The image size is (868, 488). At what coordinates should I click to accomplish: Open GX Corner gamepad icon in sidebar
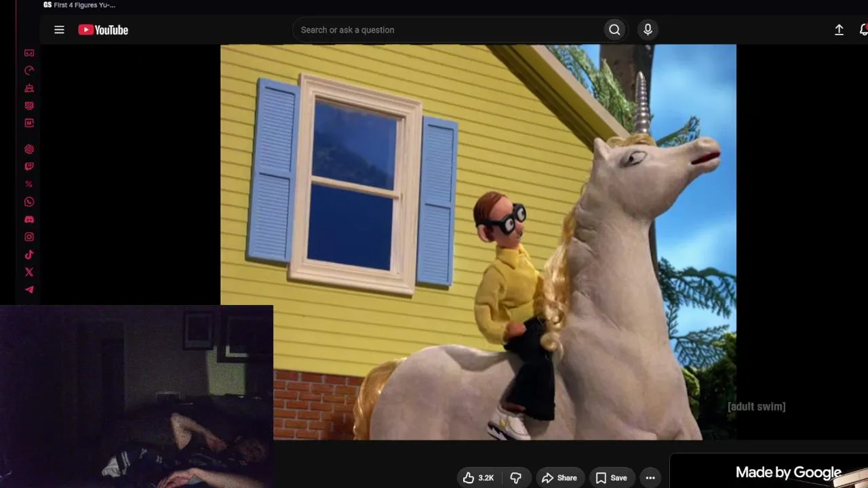point(29,53)
